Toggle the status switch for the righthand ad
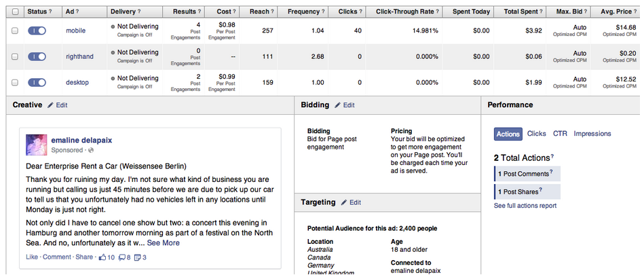 pyautogui.click(x=37, y=56)
